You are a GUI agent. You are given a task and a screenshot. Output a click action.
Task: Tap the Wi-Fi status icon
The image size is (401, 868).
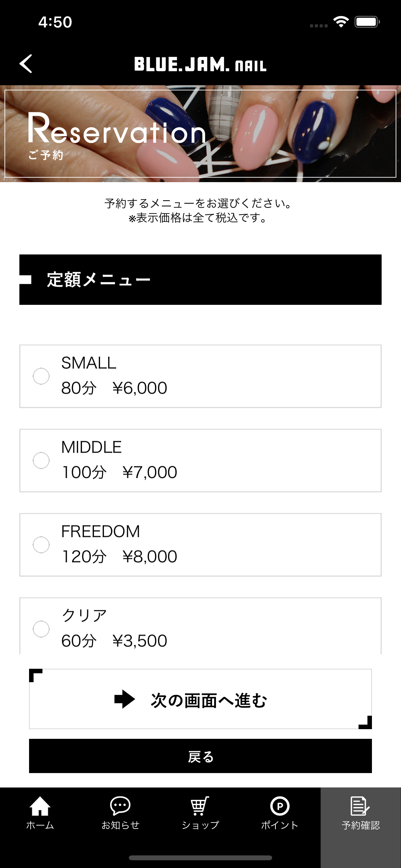pos(341,22)
